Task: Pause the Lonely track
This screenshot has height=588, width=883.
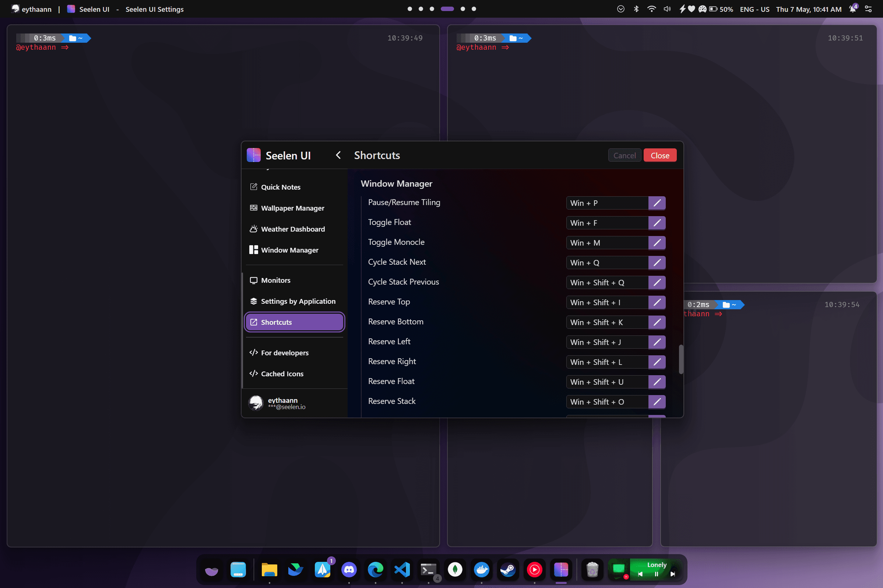Action: point(657,574)
